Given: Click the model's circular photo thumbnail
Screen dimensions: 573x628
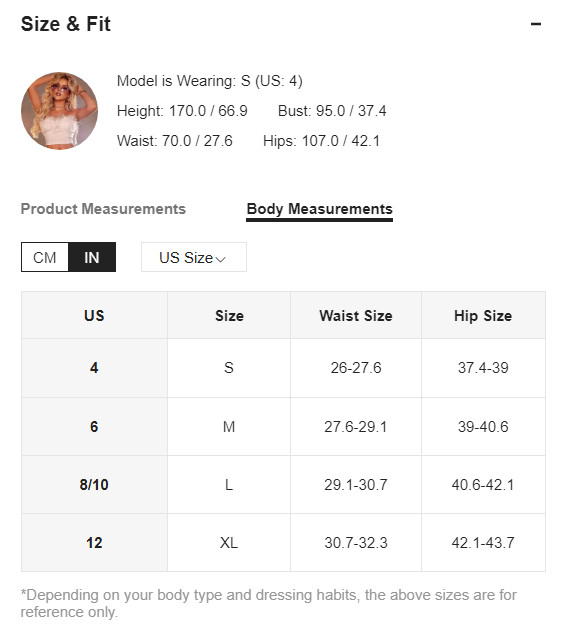Looking at the screenshot, I should click(x=59, y=111).
